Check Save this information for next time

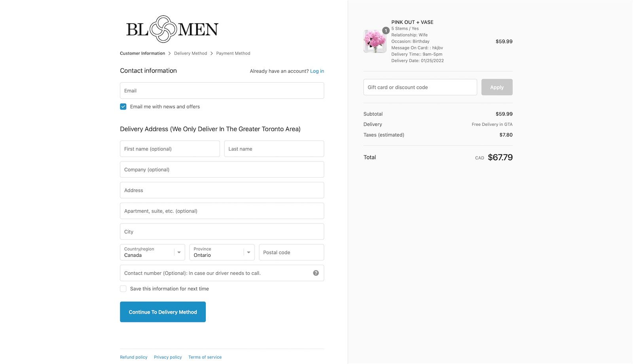[123, 289]
